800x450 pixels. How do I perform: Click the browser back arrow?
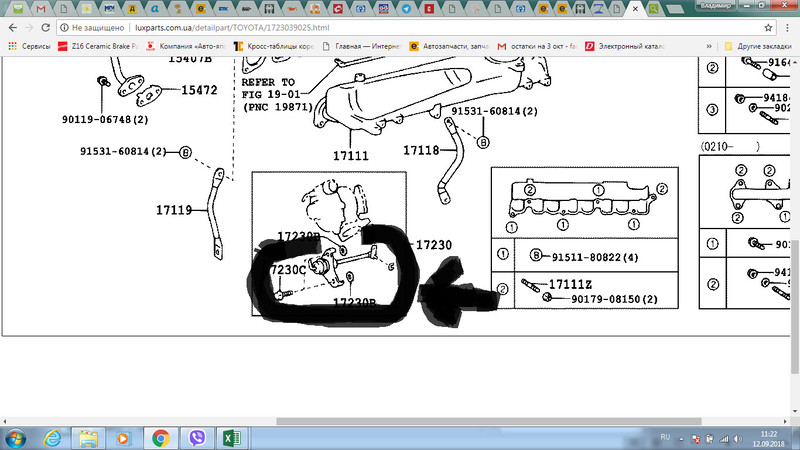[x=13, y=28]
